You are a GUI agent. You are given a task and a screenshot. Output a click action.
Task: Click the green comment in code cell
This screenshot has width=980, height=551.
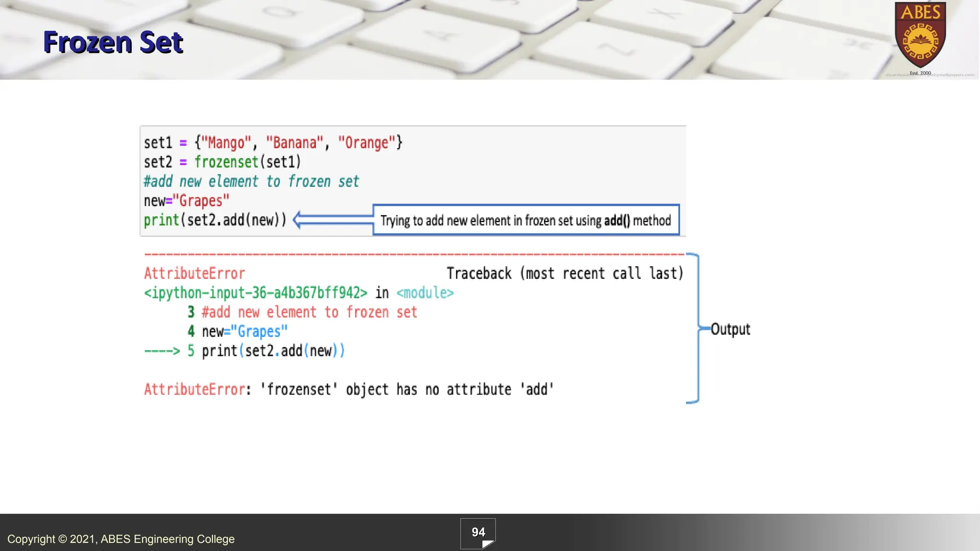(251, 182)
